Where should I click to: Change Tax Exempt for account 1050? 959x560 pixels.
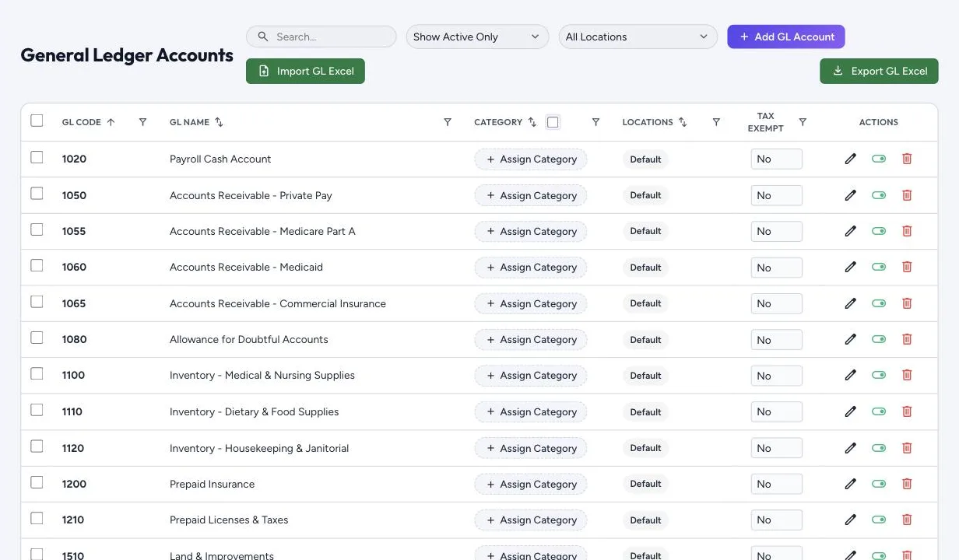[x=776, y=195]
